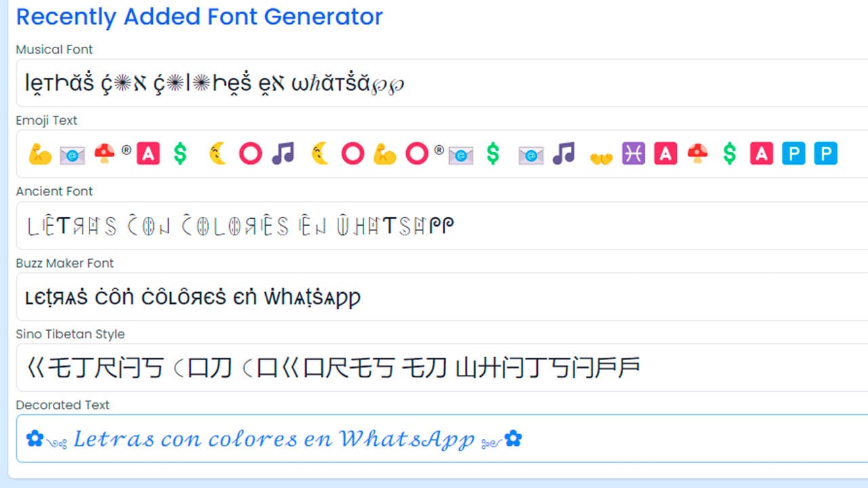Viewport: 868px width, 488px height.
Task: Click blue flower before the decorated text
Action: coord(35,439)
